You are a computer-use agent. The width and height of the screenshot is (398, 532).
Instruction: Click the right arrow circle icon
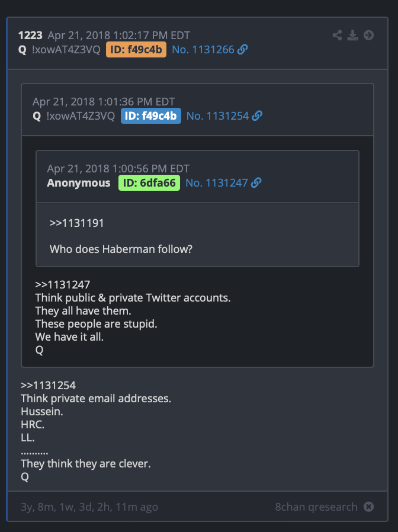coord(368,35)
